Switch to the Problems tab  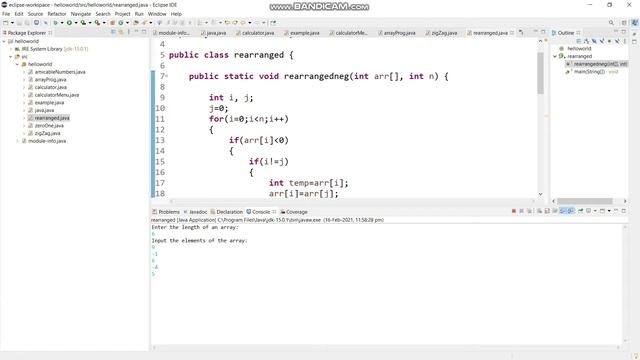pyautogui.click(x=166, y=212)
